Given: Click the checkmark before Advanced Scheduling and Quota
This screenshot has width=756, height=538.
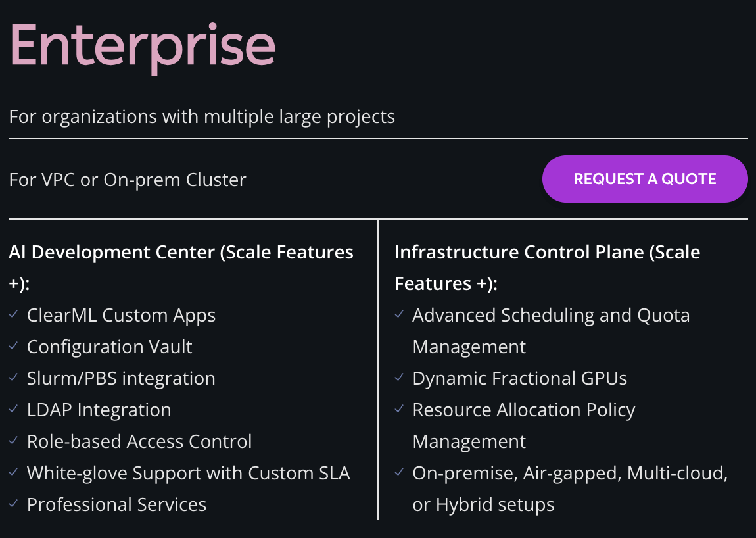Looking at the screenshot, I should [399, 315].
